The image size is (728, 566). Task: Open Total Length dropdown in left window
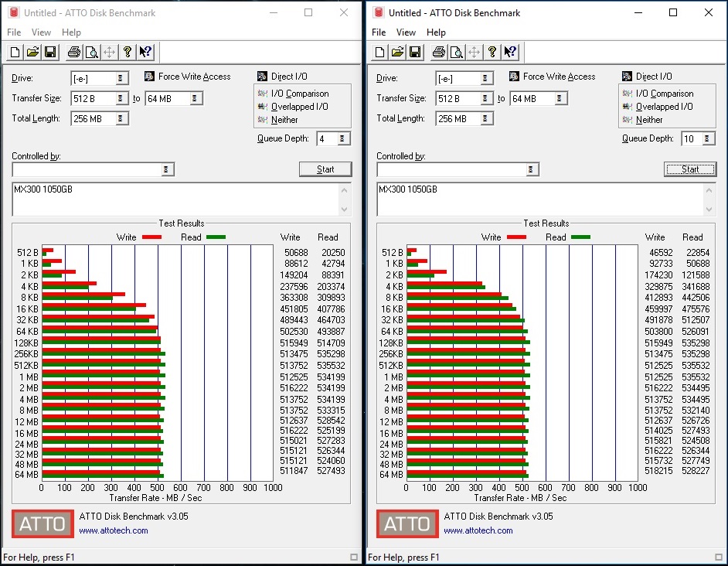pyautogui.click(x=121, y=118)
